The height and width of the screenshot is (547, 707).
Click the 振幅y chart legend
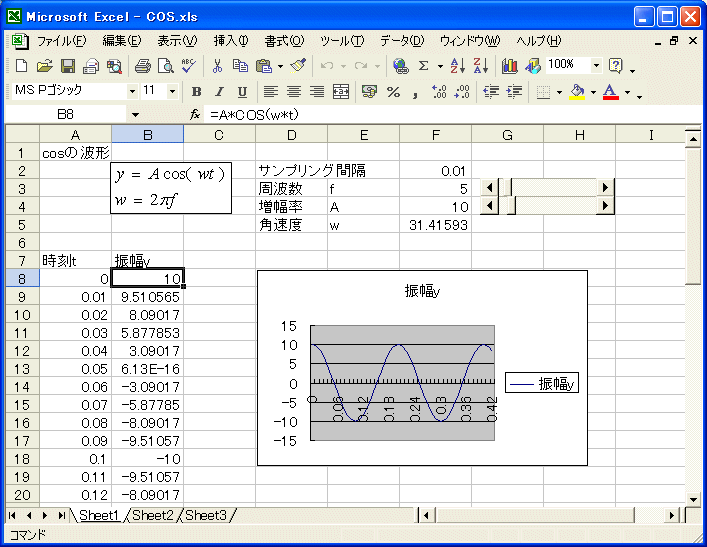tap(542, 383)
